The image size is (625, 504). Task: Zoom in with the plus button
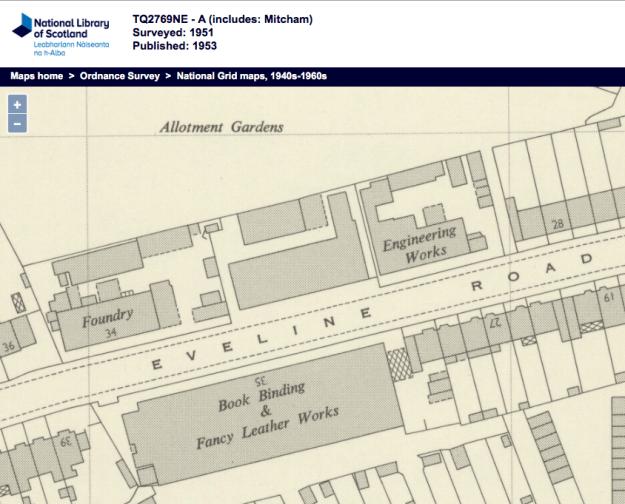pos(17,105)
